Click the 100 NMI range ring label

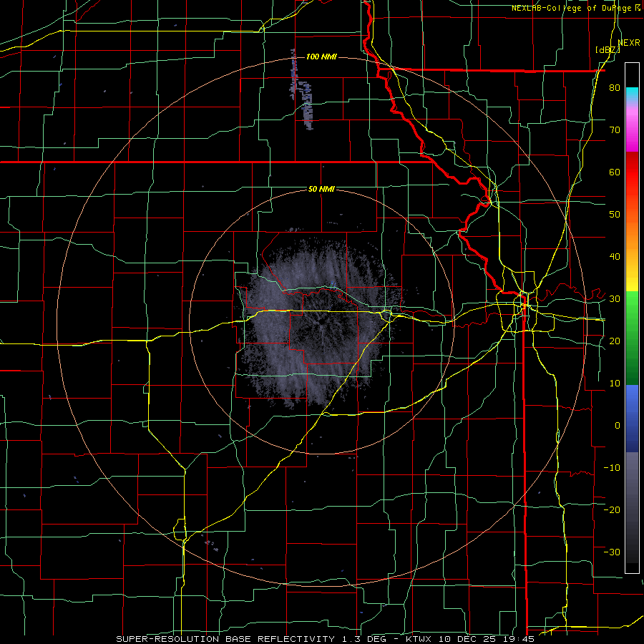(x=321, y=57)
